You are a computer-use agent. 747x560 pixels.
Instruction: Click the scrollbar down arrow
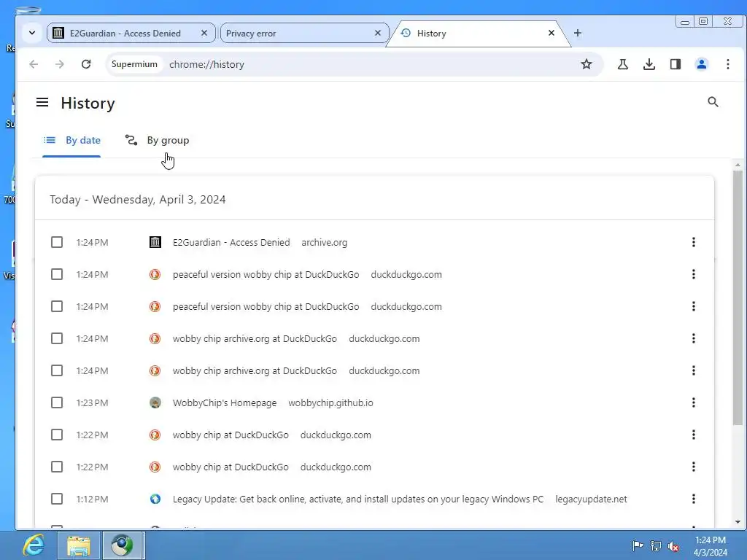tap(738, 522)
